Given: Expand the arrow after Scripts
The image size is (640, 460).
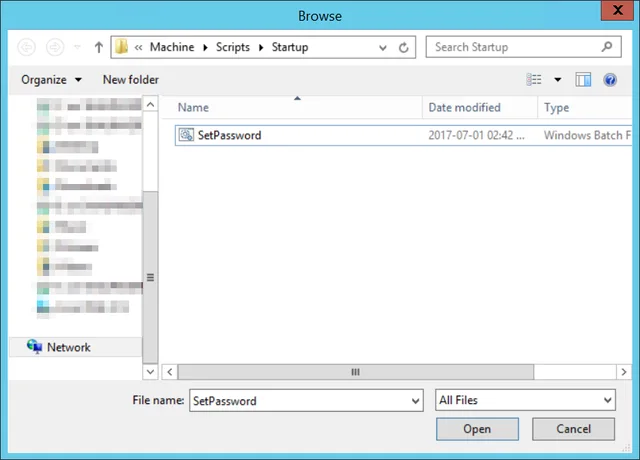Looking at the screenshot, I should click(261, 48).
